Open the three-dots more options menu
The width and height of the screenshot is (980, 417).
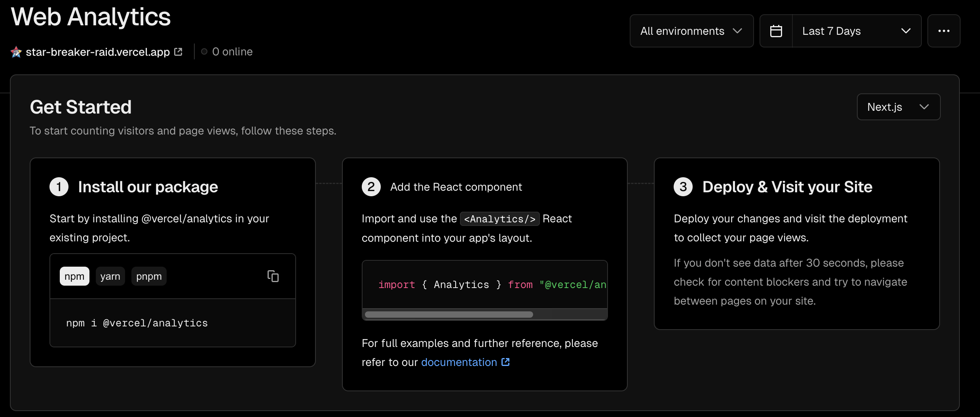tap(944, 31)
